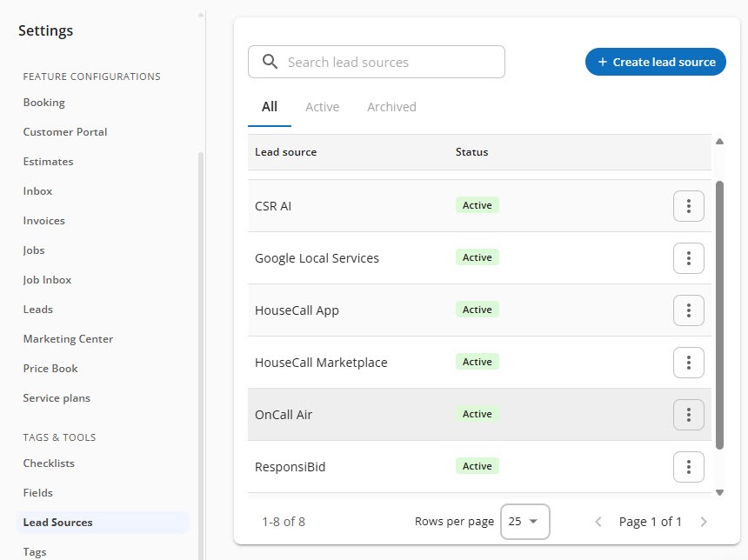Open the three-dot menu for Google Local Services
The image size is (748, 560).
coord(688,258)
